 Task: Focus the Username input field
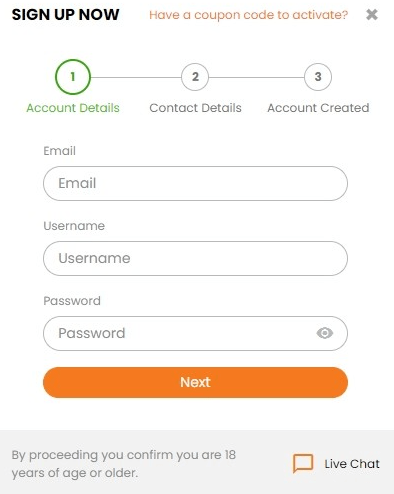pyautogui.click(x=195, y=258)
